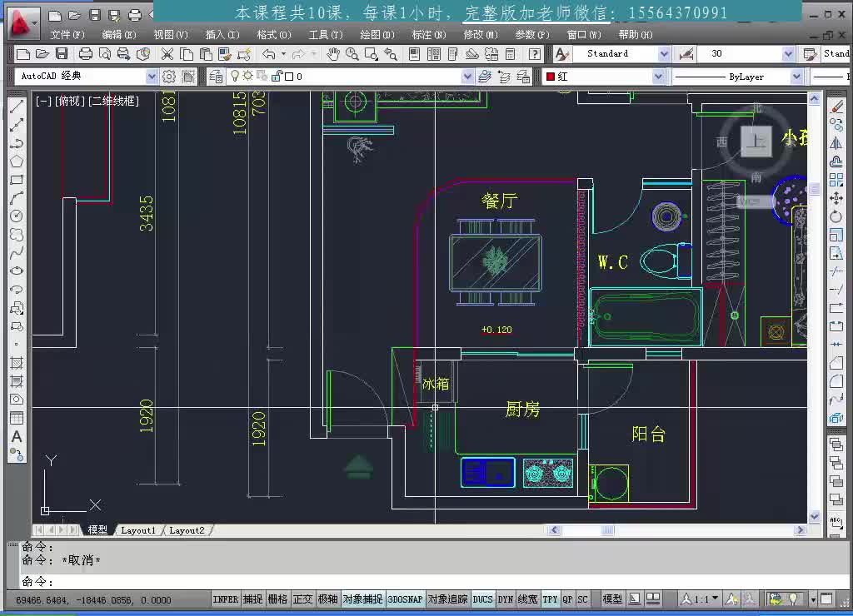Select the Rotate tool in modify toolbar
Viewport: 853px width, 616px height.
tap(836, 216)
